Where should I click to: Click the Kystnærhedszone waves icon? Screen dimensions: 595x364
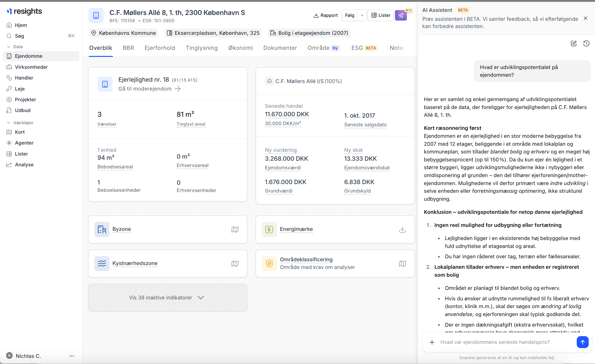point(102,263)
